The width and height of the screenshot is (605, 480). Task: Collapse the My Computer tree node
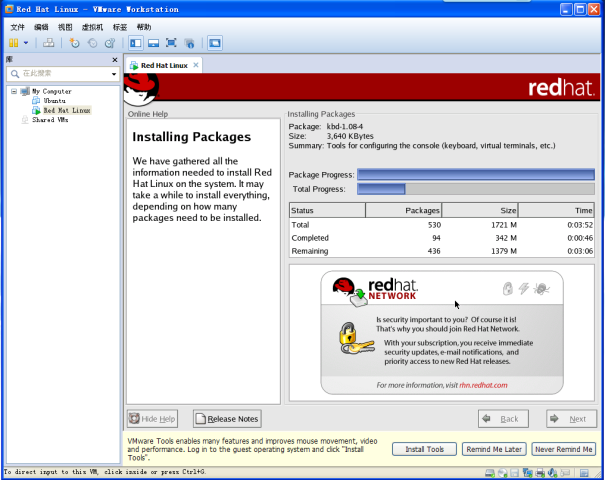coord(14,91)
